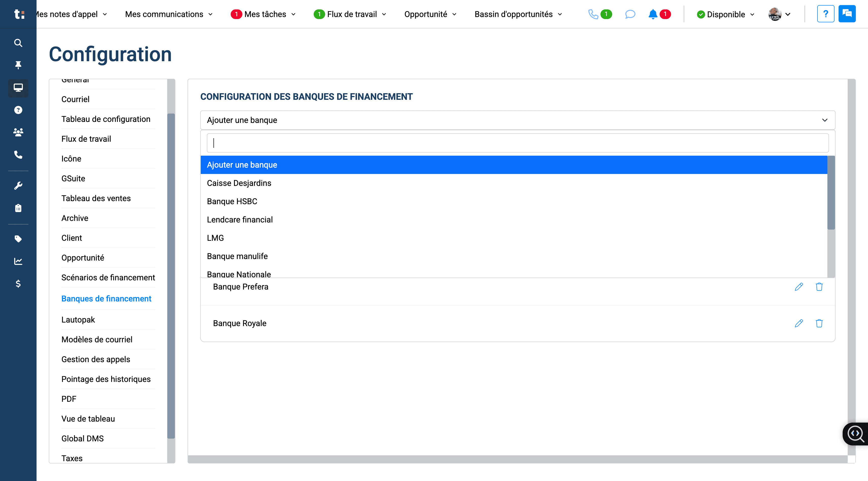Screen dimensions: 868x481
Task: Collapse the Ajouter une banque select box
Action: (518, 120)
